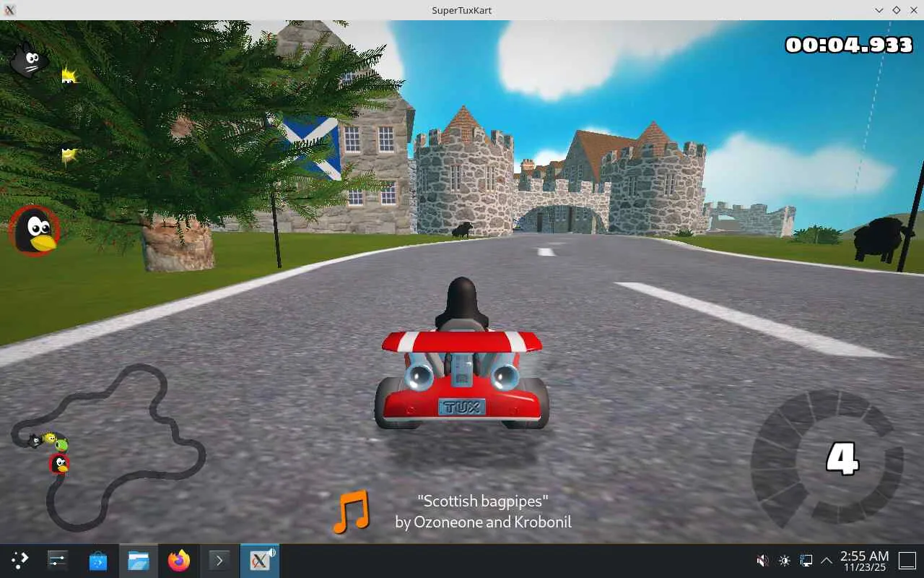The width and height of the screenshot is (924, 578).
Task: Click the muted volume tray icon
Action: (x=762, y=561)
